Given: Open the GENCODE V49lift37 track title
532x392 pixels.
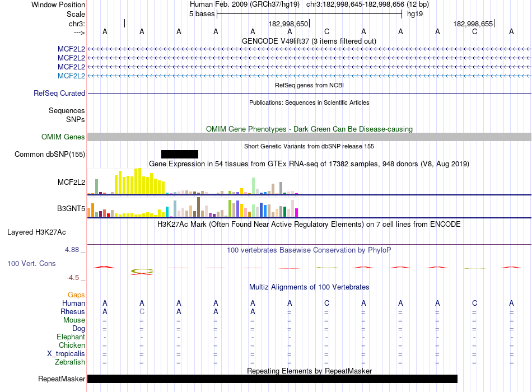Looking at the screenshot, I should click(x=309, y=41).
